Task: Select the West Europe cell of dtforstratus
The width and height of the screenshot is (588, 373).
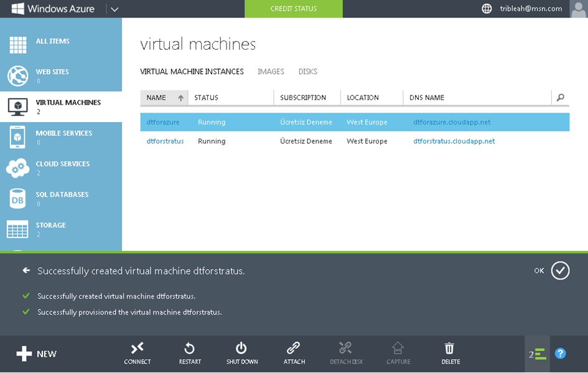Action: tap(367, 141)
